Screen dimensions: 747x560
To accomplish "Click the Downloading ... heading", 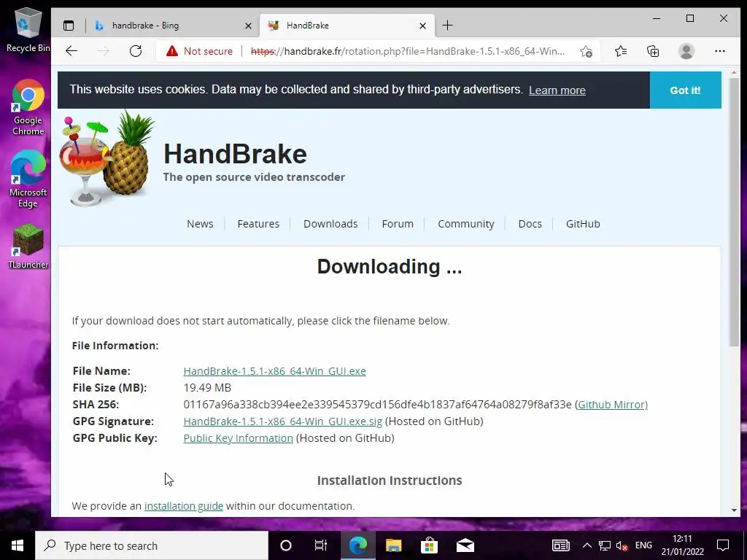I will pos(390,267).
